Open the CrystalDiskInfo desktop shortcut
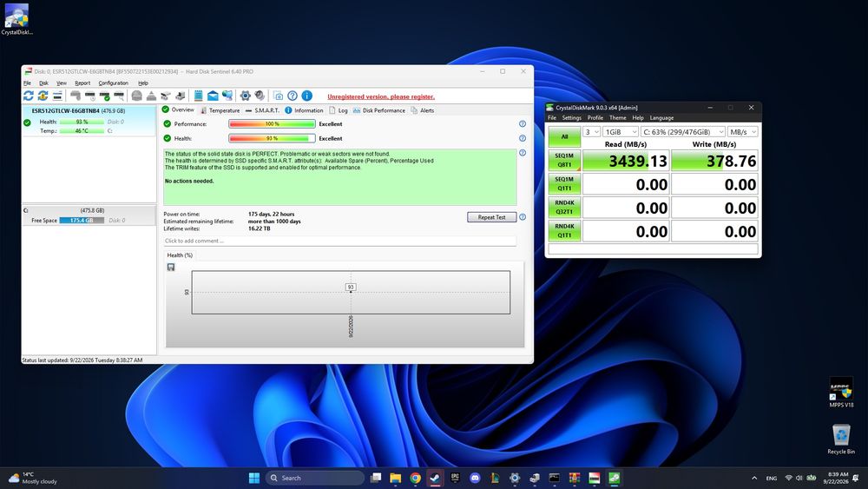The image size is (868, 489). (x=16, y=19)
